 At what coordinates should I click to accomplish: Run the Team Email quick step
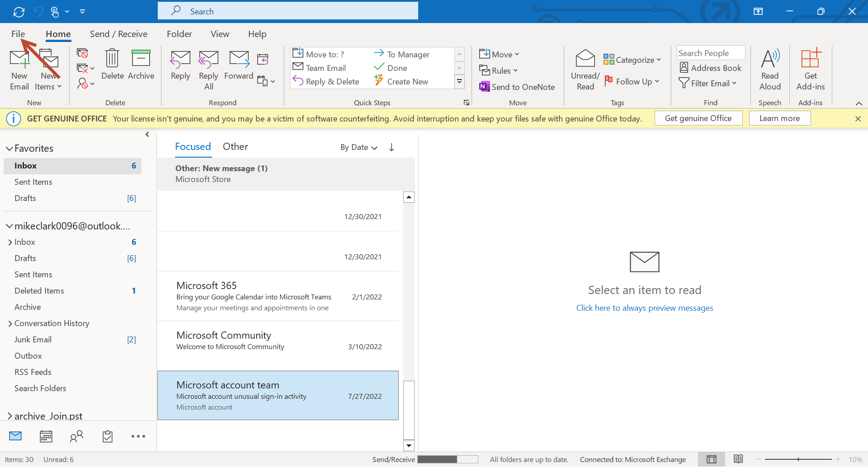coord(319,68)
